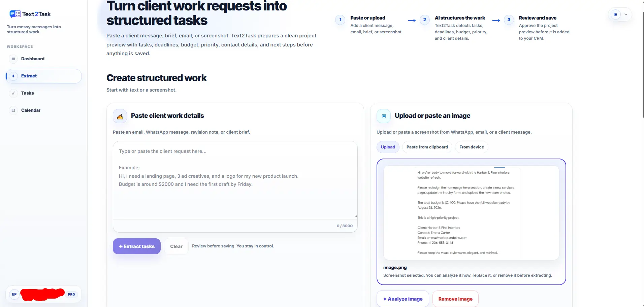The image size is (644, 307).
Task: Click the Create structured work heading
Action: 157,78
